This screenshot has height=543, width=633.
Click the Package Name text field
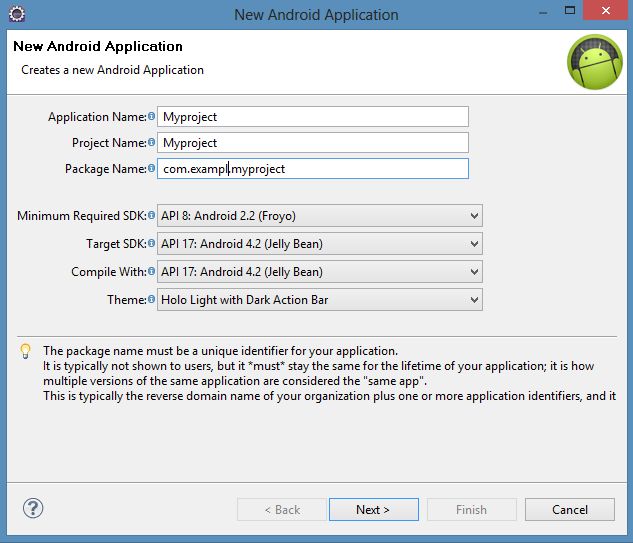(313, 169)
